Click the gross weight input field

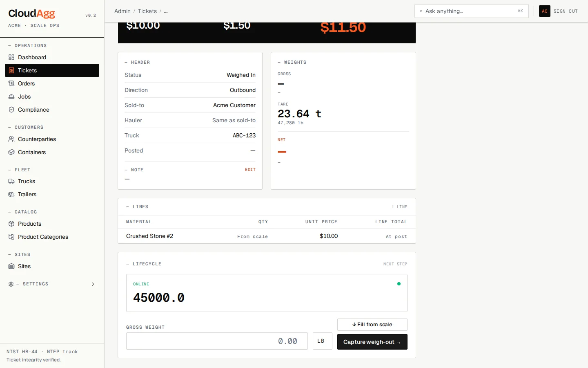(217, 341)
